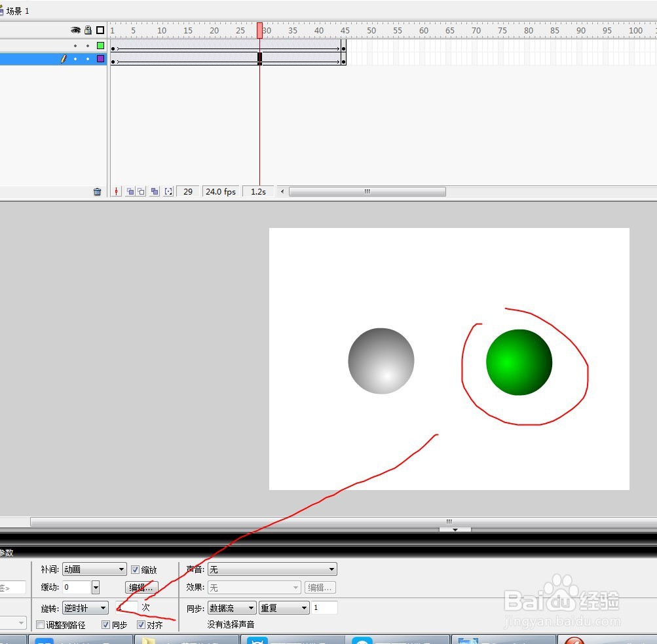Click the current frame number 29 field
The height and width of the screenshot is (644, 657).
188,191
